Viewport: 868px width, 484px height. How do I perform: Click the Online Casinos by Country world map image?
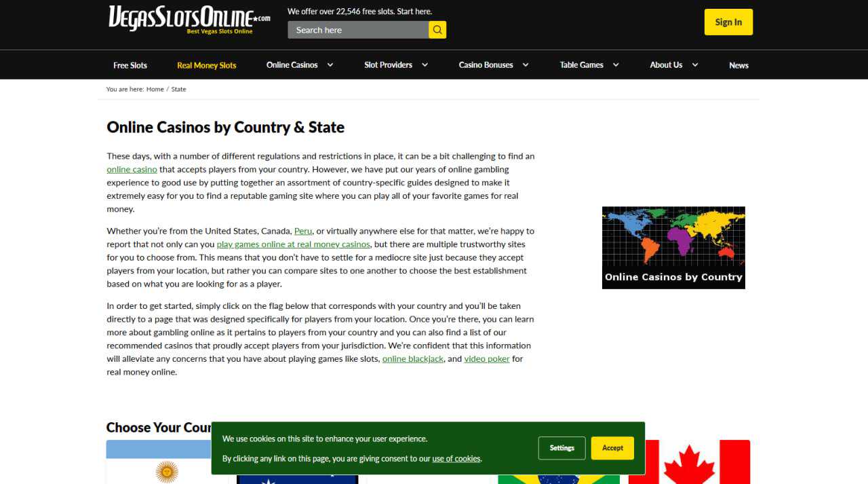(x=673, y=248)
